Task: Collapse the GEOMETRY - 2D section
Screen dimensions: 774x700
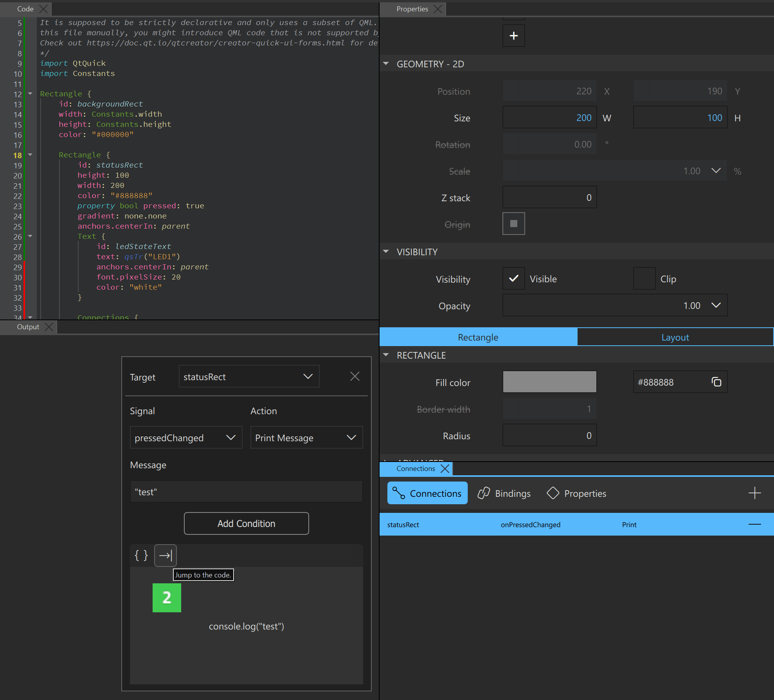Action: point(386,63)
